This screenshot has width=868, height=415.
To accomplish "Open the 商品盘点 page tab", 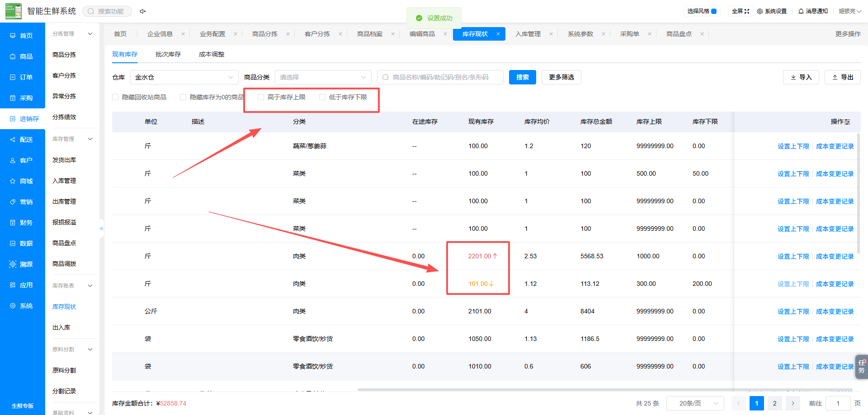I will tap(679, 34).
